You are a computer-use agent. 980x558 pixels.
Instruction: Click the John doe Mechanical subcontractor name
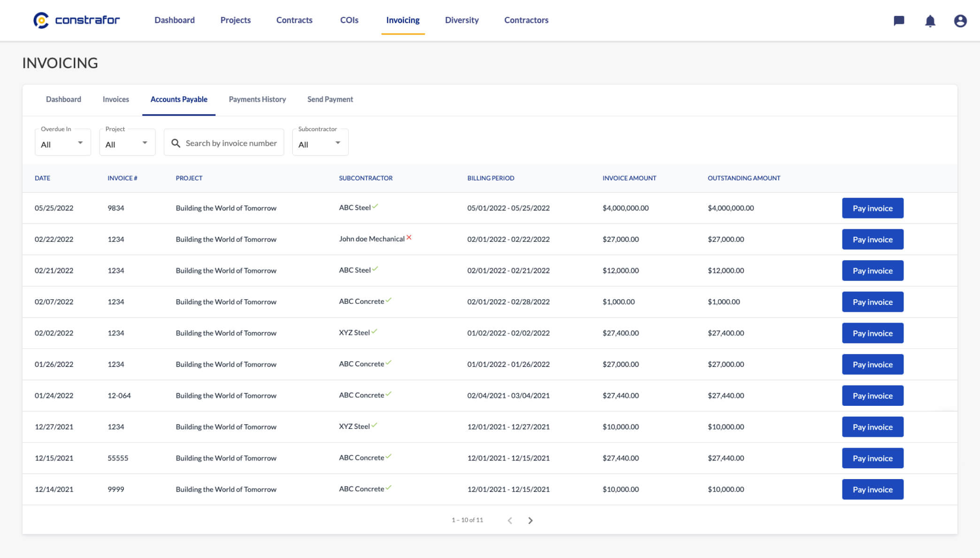(x=372, y=239)
